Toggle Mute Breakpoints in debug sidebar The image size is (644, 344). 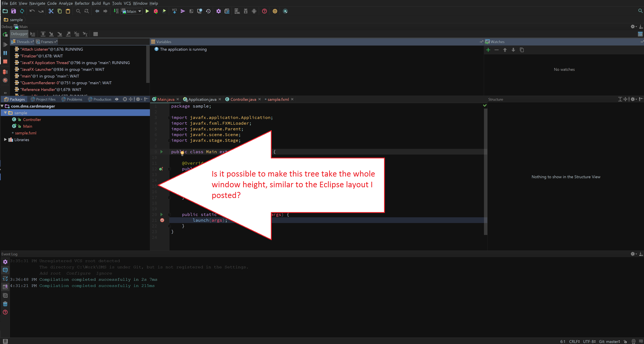pos(5,80)
